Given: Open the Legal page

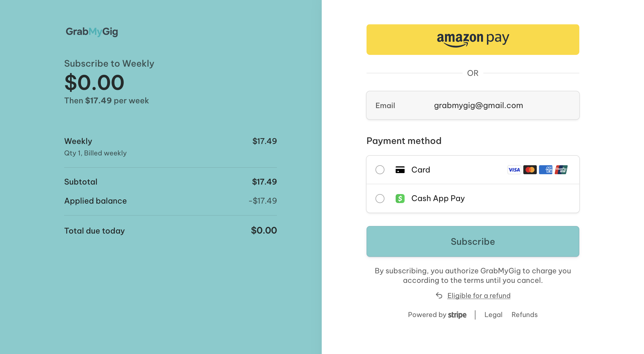Looking at the screenshot, I should pyautogui.click(x=493, y=315).
